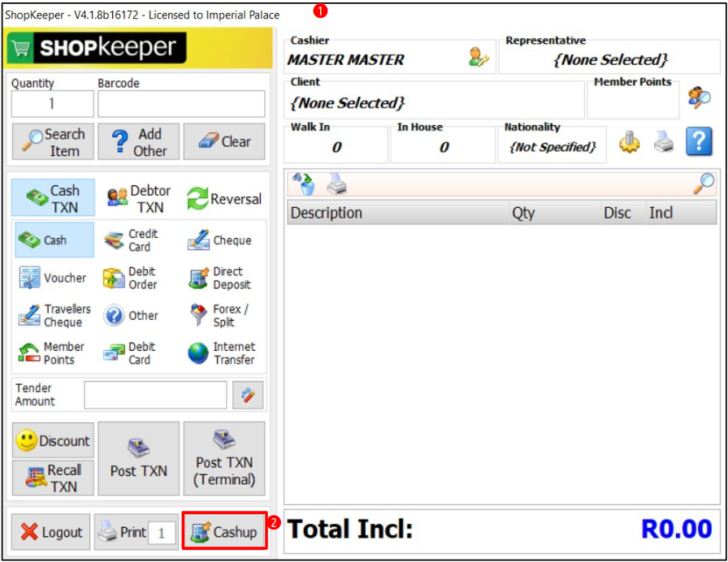Choose Direct Deposit payment method
The image size is (728, 562).
[219, 278]
